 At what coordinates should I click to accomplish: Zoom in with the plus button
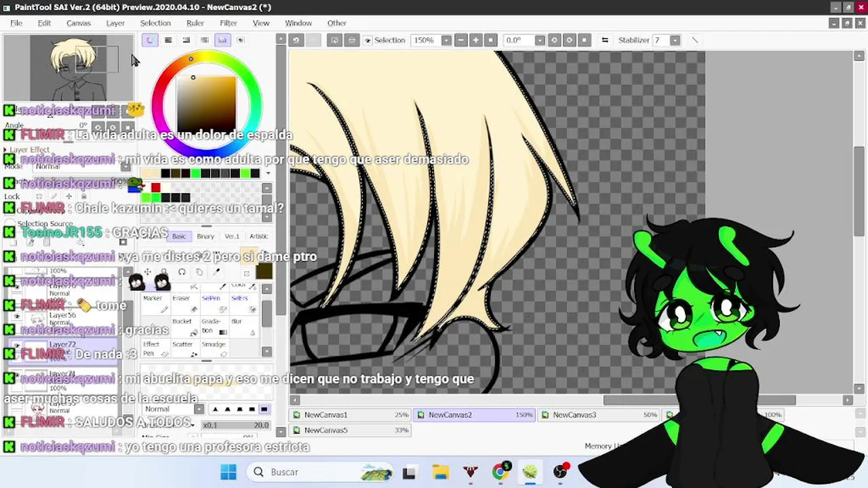(476, 40)
